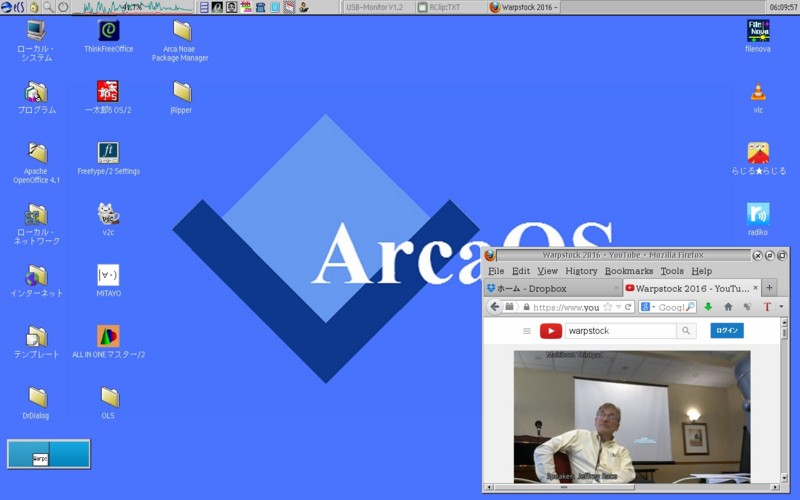Click the light-blue notepad icon in top bar
The image size is (800, 500).
(x=275, y=7)
